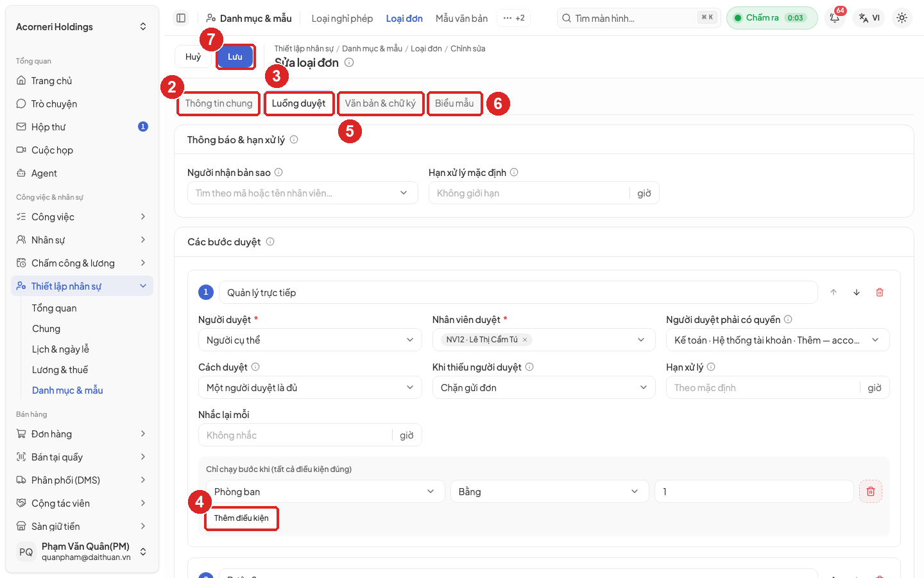Click the Lưu save button
The height and width of the screenshot is (578, 924).
click(x=235, y=57)
